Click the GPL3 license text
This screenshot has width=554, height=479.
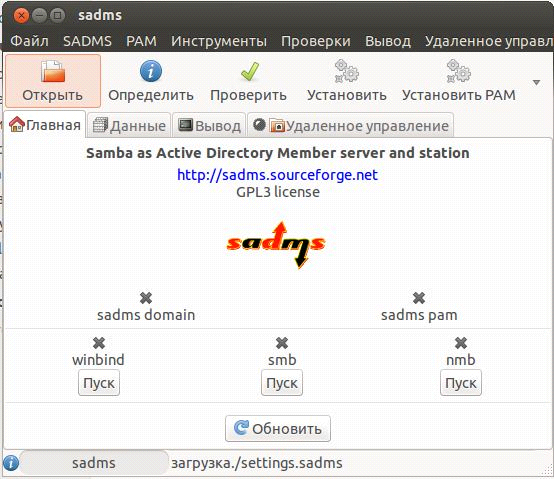pos(278,192)
